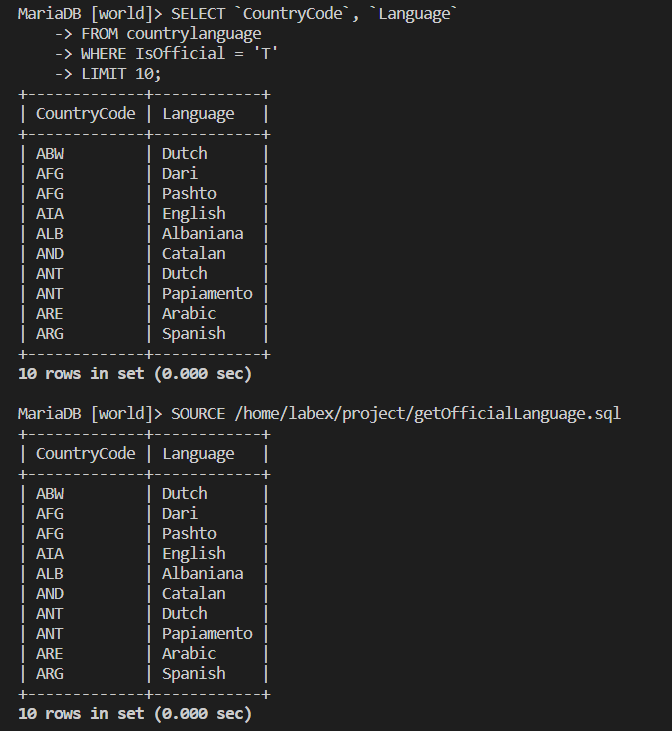
Task: Select ARG code in the second result table
Action: tap(49, 674)
